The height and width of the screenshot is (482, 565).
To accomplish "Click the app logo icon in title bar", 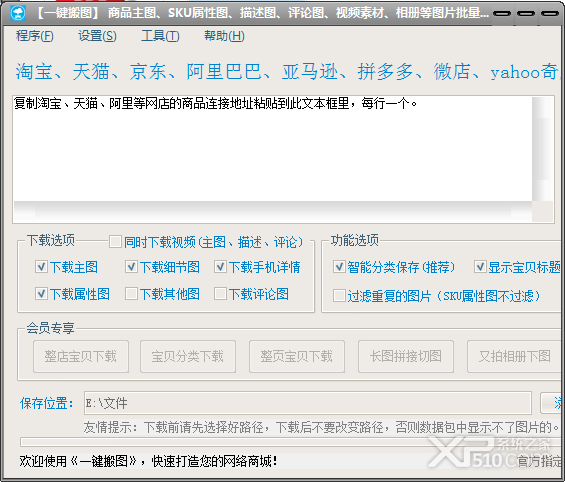I will (x=18, y=13).
